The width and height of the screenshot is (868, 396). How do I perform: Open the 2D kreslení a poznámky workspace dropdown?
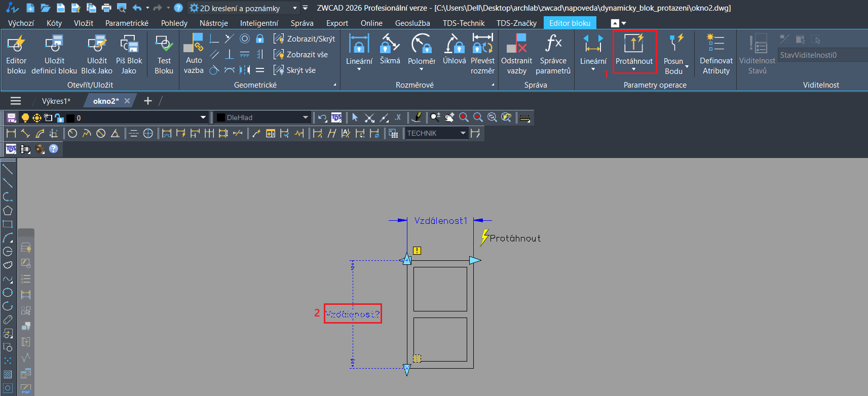294,8
